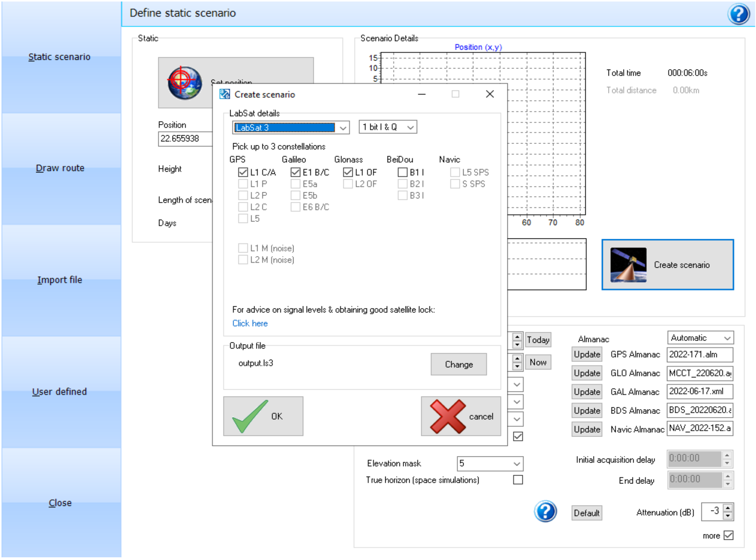Tick the L1 P checkbox

click(x=243, y=184)
